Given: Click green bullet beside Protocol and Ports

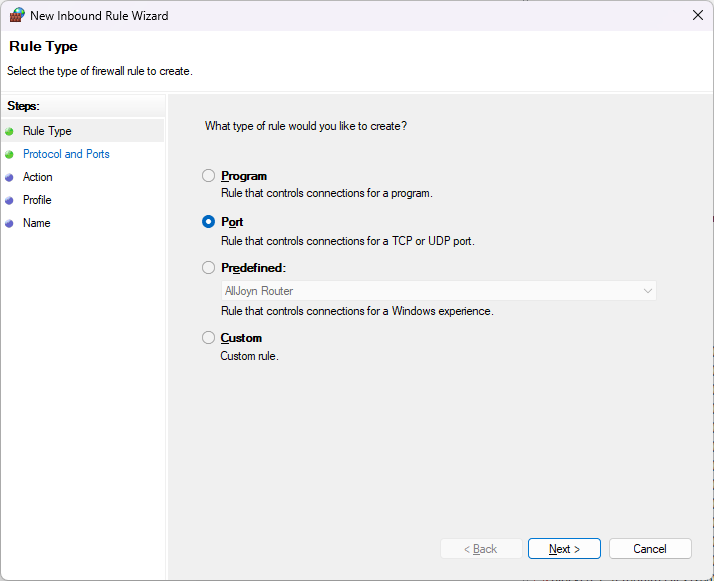Looking at the screenshot, I should [10, 154].
